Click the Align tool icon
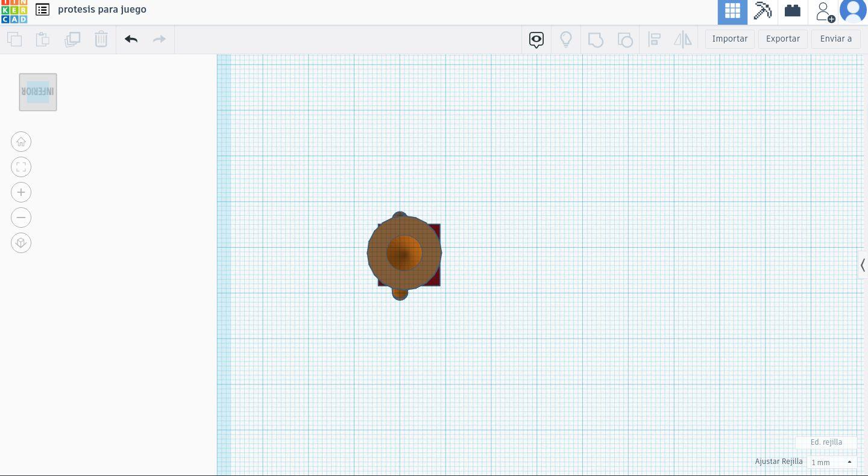This screenshot has height=476, width=868. [654, 40]
